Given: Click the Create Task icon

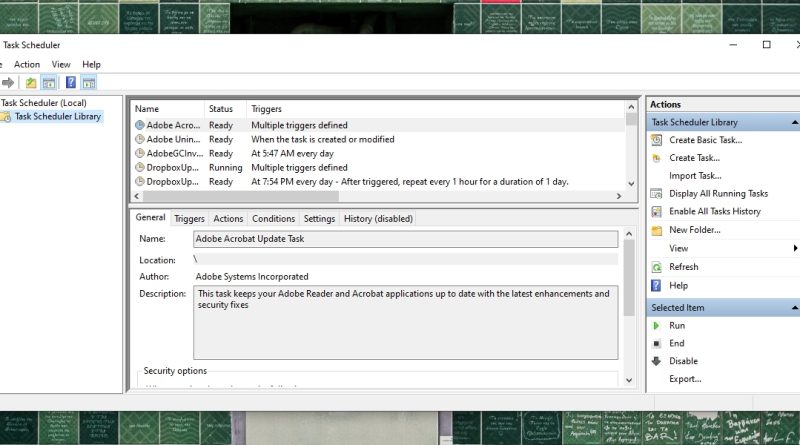Looking at the screenshot, I should click(x=657, y=158).
